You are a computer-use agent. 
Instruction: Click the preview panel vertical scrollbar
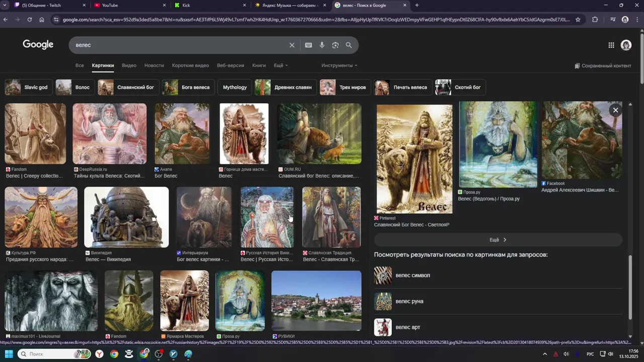pos(630,287)
